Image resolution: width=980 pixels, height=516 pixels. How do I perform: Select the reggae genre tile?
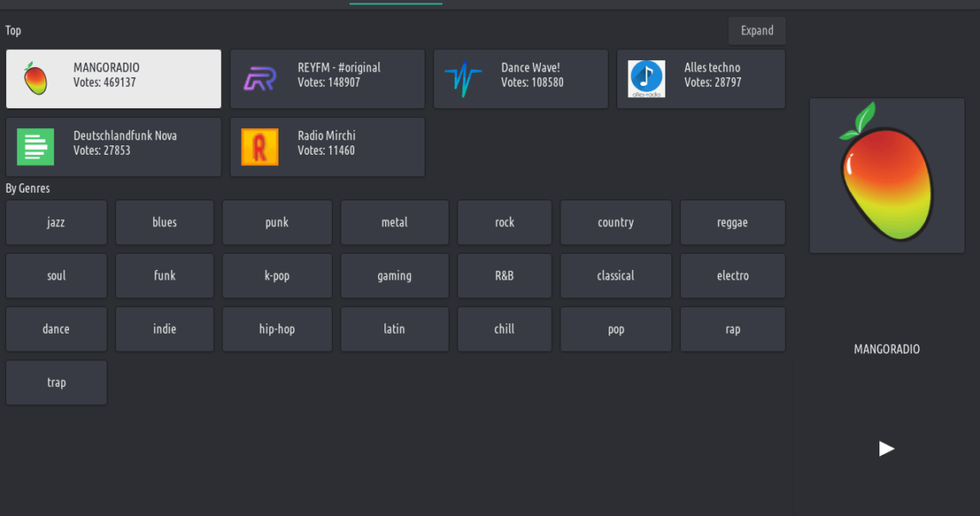coord(732,223)
